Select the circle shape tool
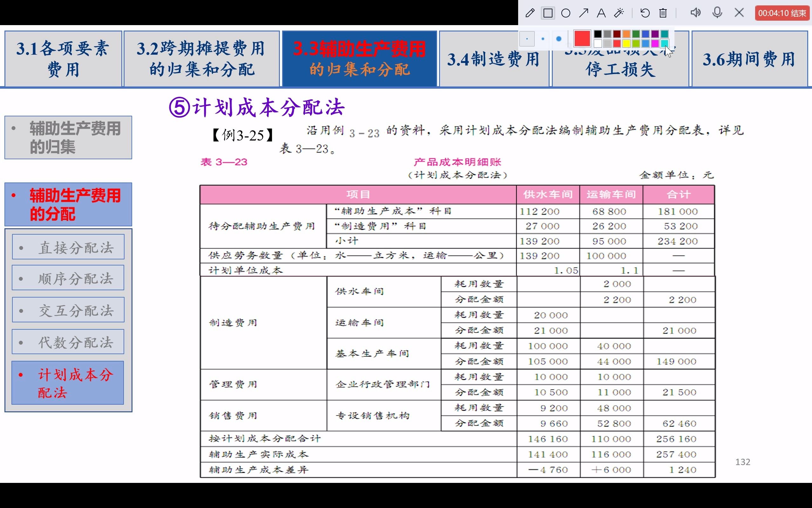The height and width of the screenshot is (508, 812). click(565, 13)
